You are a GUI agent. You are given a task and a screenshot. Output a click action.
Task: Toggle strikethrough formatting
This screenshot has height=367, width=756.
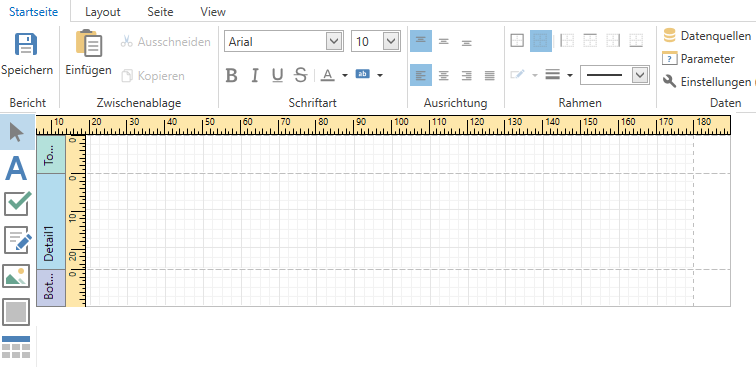coord(300,75)
